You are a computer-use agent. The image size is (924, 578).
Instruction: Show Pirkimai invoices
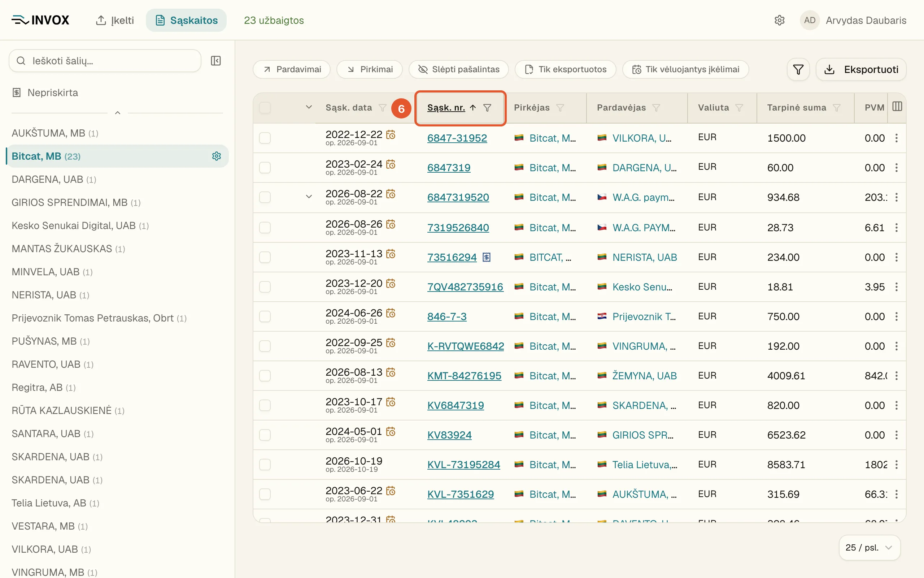point(370,70)
